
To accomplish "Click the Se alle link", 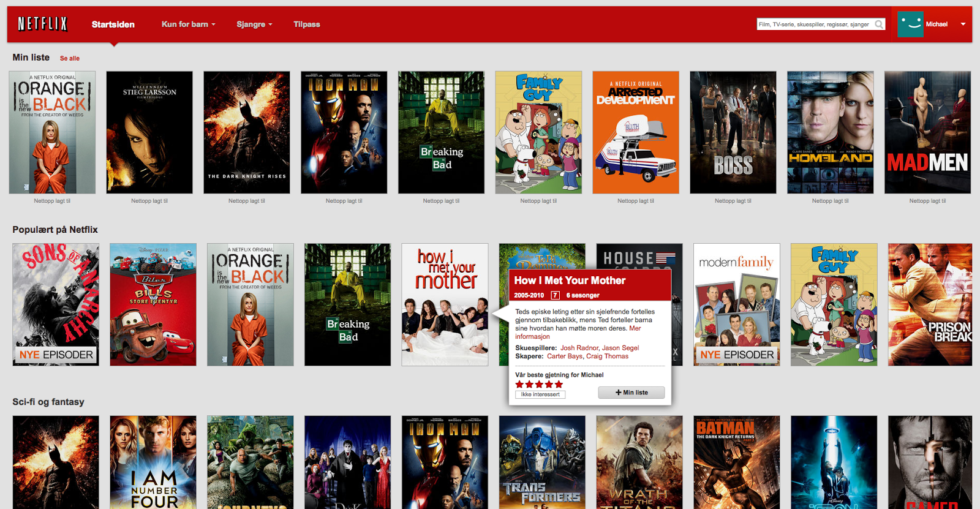I will pos(70,58).
